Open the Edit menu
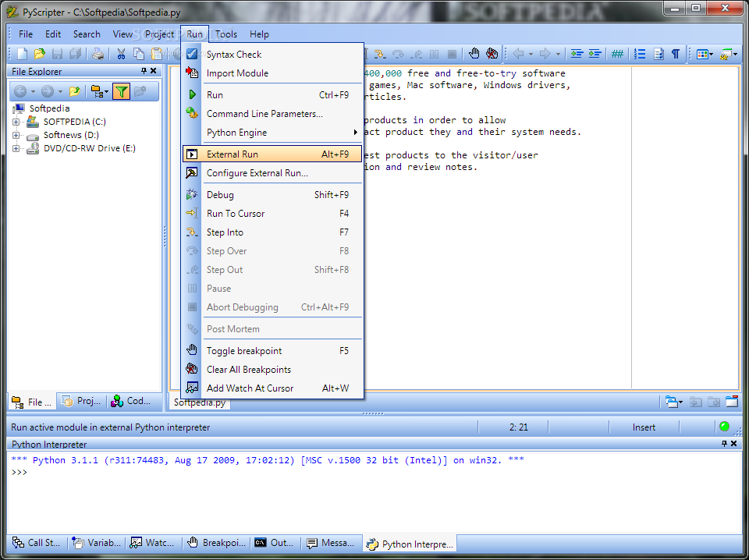 pyautogui.click(x=53, y=34)
